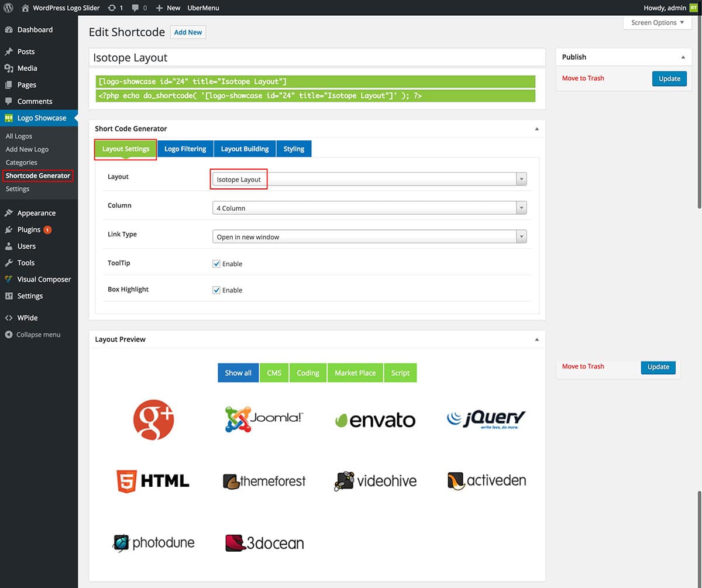Click the shortcode title input field

pyautogui.click(x=317, y=57)
